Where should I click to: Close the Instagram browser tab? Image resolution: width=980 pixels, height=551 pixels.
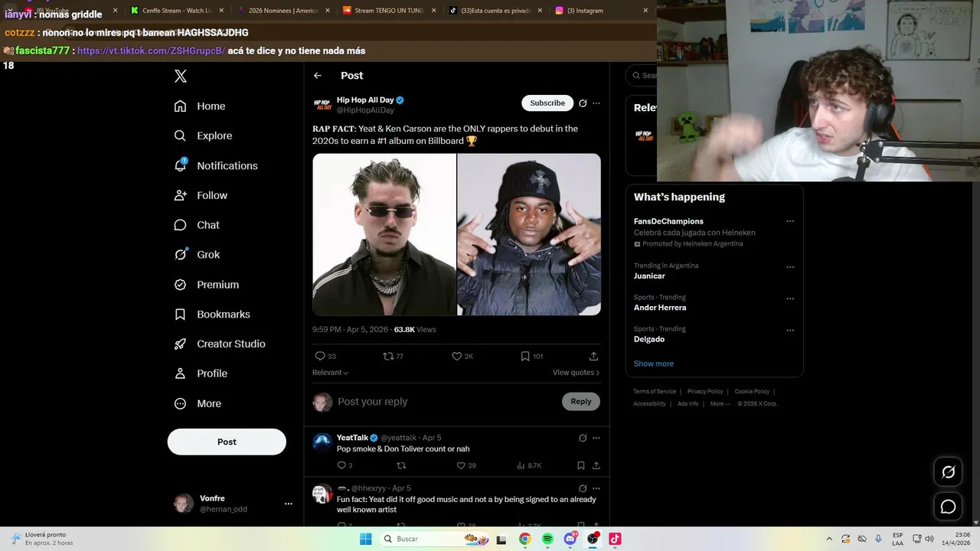(x=645, y=11)
